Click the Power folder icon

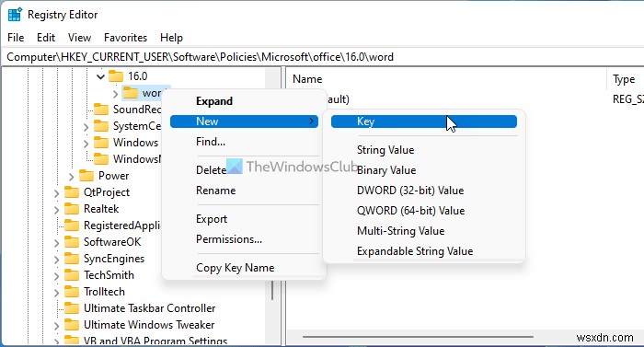pos(86,176)
